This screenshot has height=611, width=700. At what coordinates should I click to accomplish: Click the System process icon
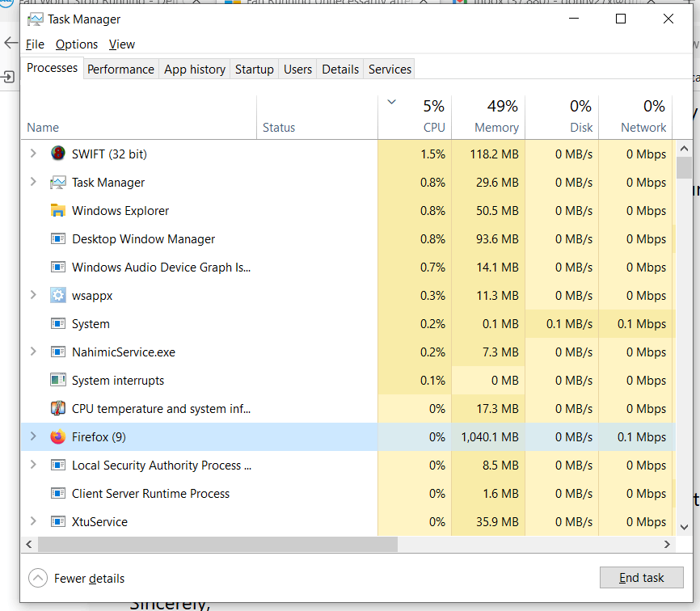coord(58,323)
